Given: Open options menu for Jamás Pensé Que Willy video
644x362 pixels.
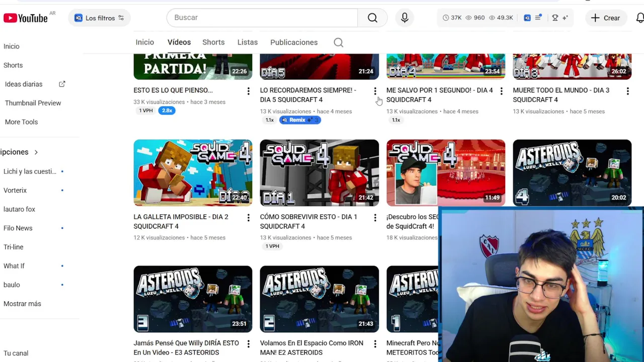Looking at the screenshot, I should [x=248, y=343].
